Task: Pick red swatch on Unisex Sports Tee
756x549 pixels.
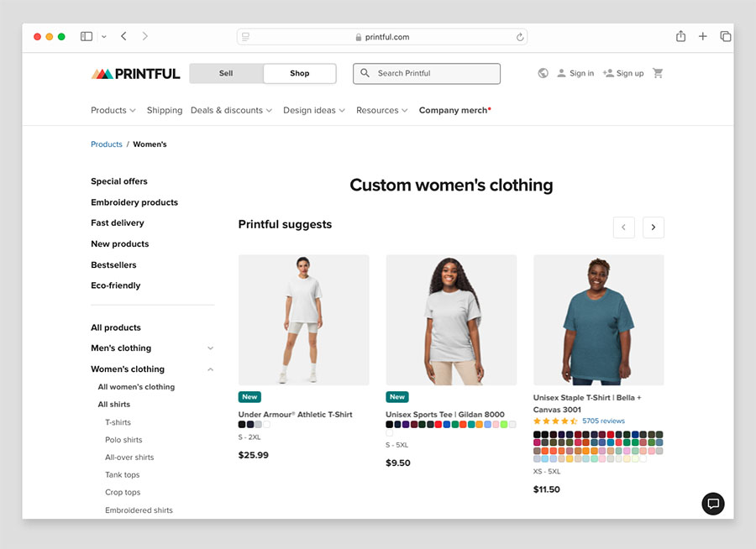Action: 438,425
